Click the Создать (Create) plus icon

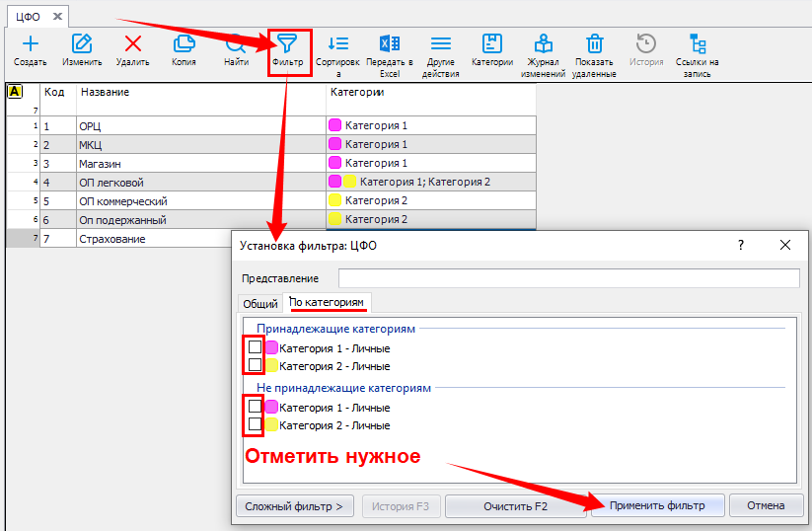pos(30,43)
